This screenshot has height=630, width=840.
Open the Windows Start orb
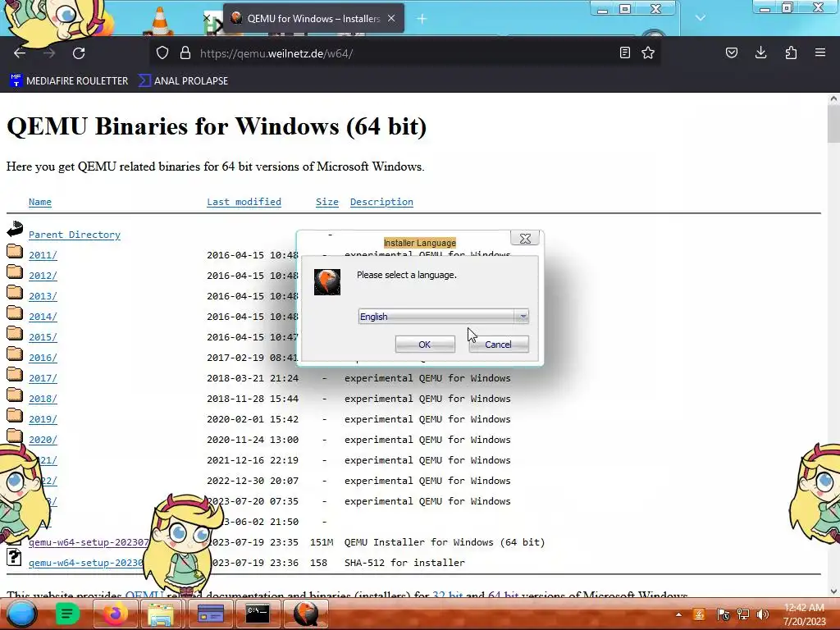(x=22, y=614)
